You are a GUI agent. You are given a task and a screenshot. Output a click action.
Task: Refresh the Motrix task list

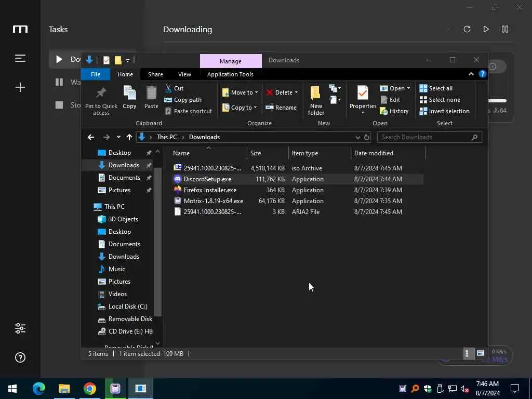click(x=467, y=29)
